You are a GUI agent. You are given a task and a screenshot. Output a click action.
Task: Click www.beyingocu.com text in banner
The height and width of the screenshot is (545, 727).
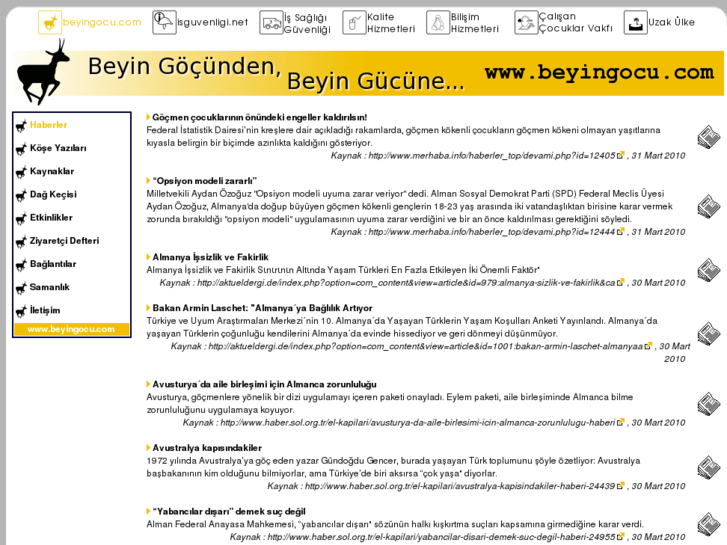pyautogui.click(x=599, y=72)
